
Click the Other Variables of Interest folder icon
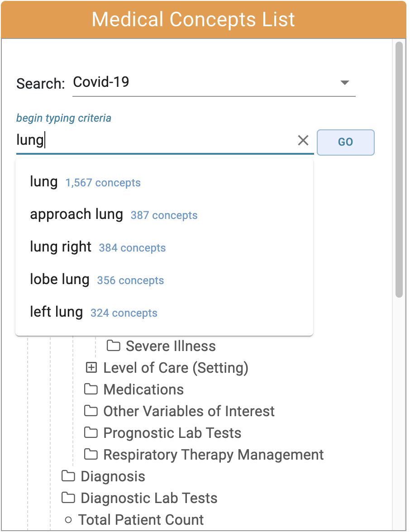coord(91,411)
